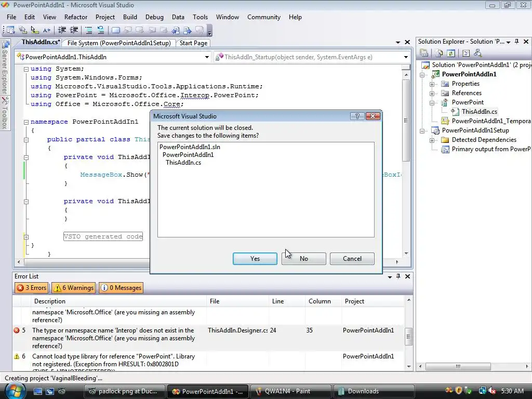Open the Server Explorer side tab
Screen dimensions: 532x399
(5, 67)
